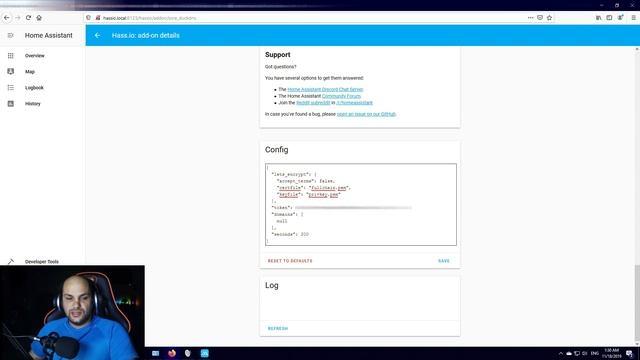Open Firefox from the taskbar
Image resolution: width=640 pixels, height=360 pixels.
[x=172, y=353]
